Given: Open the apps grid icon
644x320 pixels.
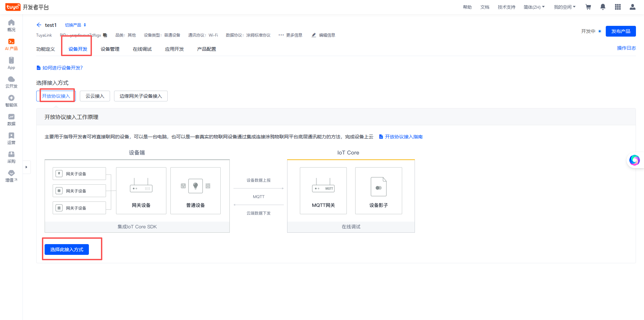Looking at the screenshot, I should click(x=618, y=7).
